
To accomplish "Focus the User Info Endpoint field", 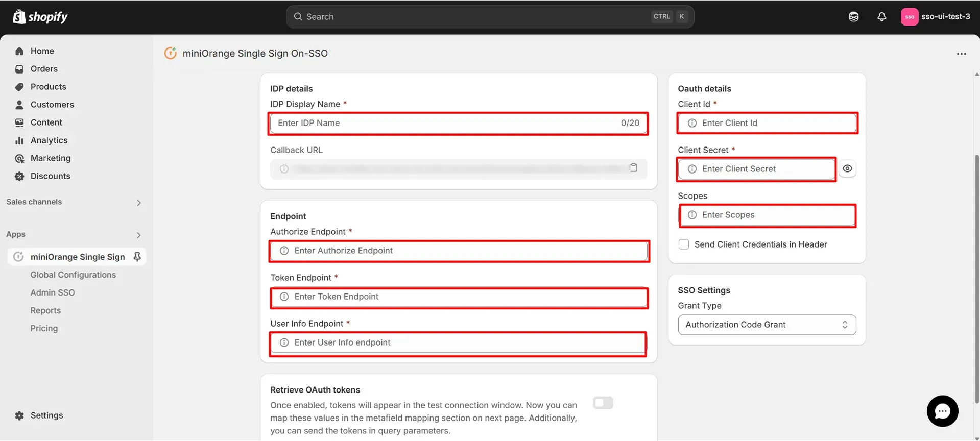I will [x=458, y=342].
